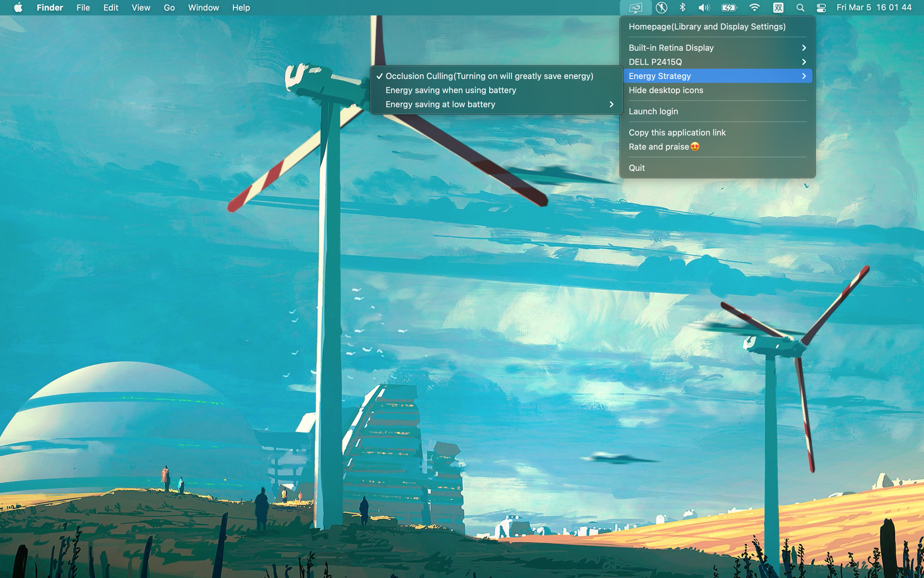Open the volume control icon

(704, 8)
